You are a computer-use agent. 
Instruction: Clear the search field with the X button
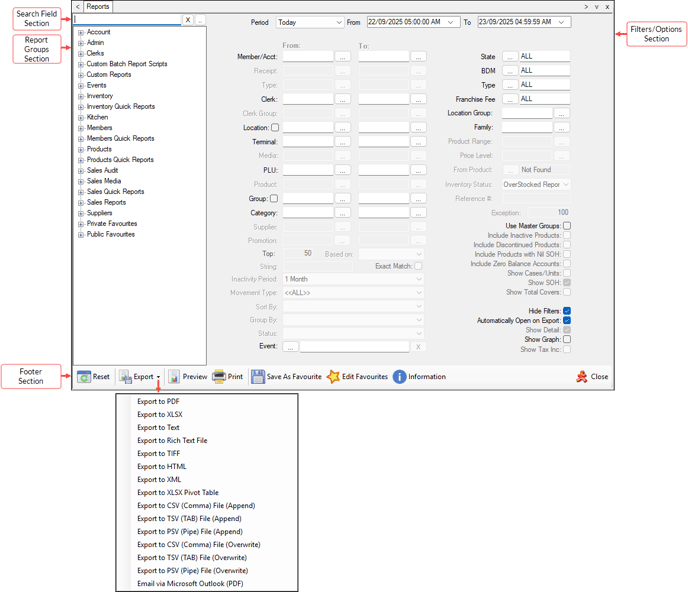pyautogui.click(x=187, y=20)
